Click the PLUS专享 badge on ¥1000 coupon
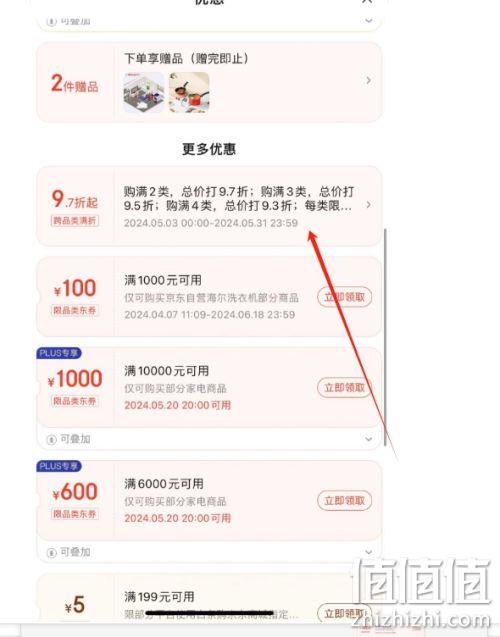The width and height of the screenshot is (500, 637). pos(59,353)
